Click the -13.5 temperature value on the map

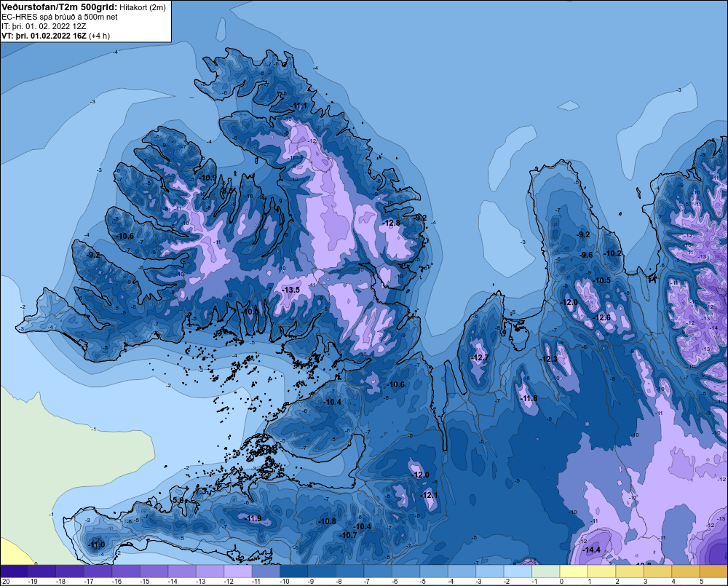coord(291,290)
